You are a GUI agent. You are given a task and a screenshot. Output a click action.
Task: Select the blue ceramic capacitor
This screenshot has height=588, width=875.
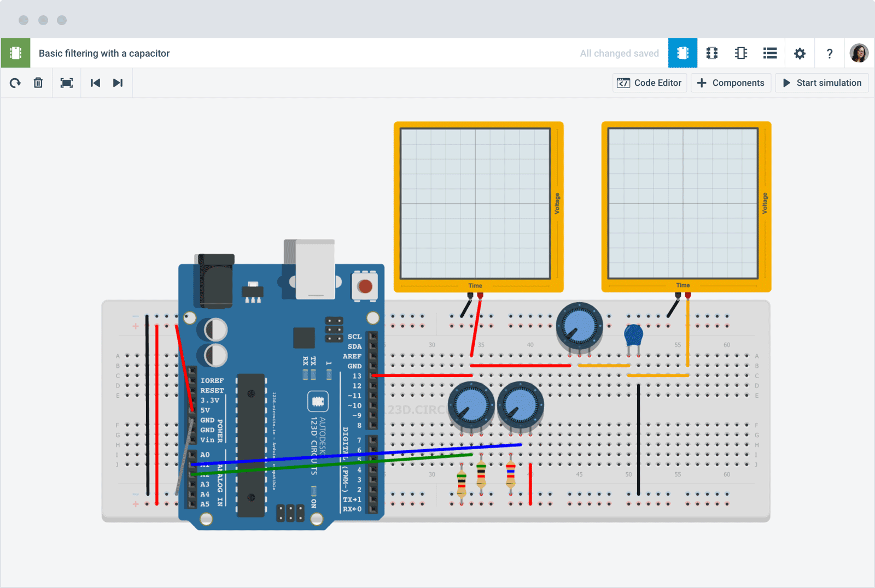click(x=633, y=335)
